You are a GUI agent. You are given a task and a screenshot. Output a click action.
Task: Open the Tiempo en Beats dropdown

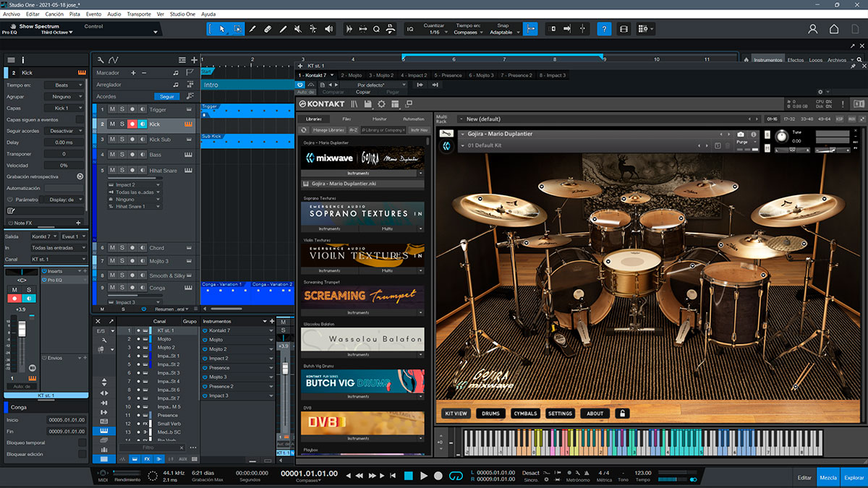65,85
